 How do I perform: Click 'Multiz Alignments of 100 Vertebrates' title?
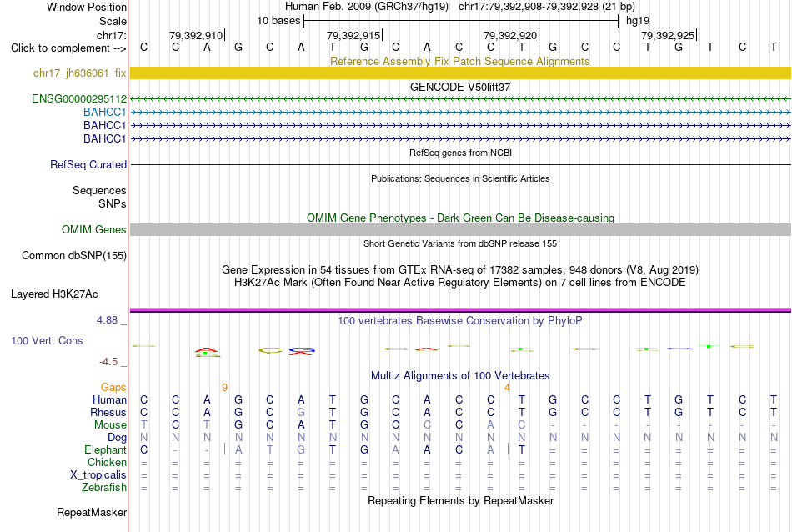[x=460, y=376]
